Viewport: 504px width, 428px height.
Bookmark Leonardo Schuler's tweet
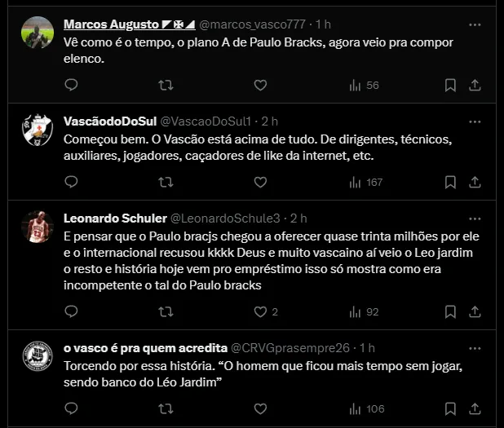point(450,311)
